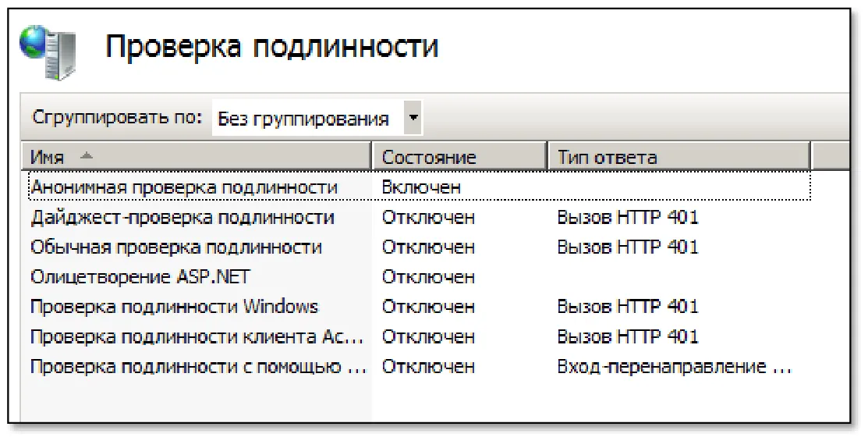
Task: Click Отключен status in Дайджест-проверка row
Action: 428,217
